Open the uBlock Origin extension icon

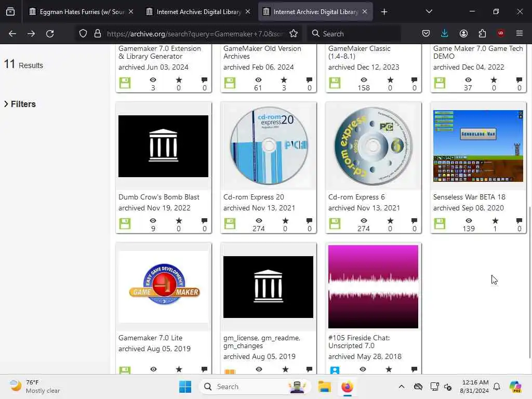click(500, 33)
